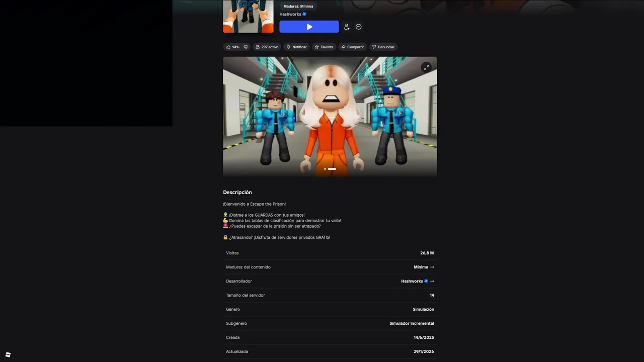Viewport: 644px width, 362px height.
Task: Start the game with the blue play button
Action: pos(309,27)
